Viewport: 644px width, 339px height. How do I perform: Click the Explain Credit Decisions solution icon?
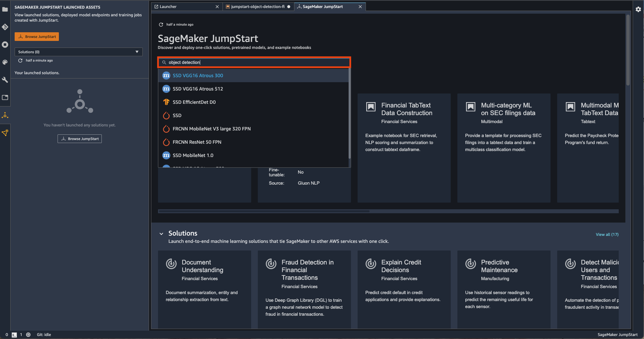tap(371, 264)
